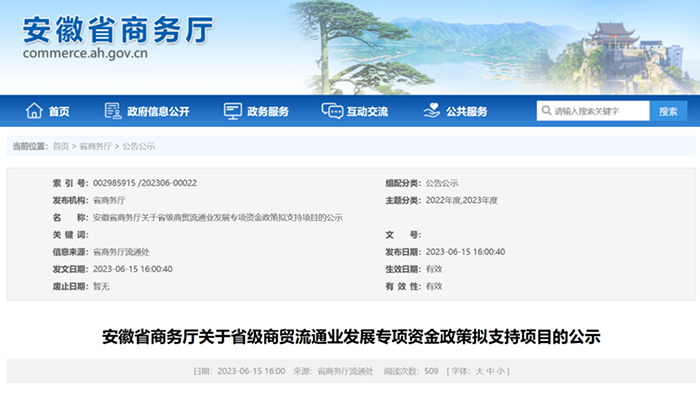Click the home icon beside 首页
Viewport: 700px width, 400px height.
pyautogui.click(x=34, y=111)
